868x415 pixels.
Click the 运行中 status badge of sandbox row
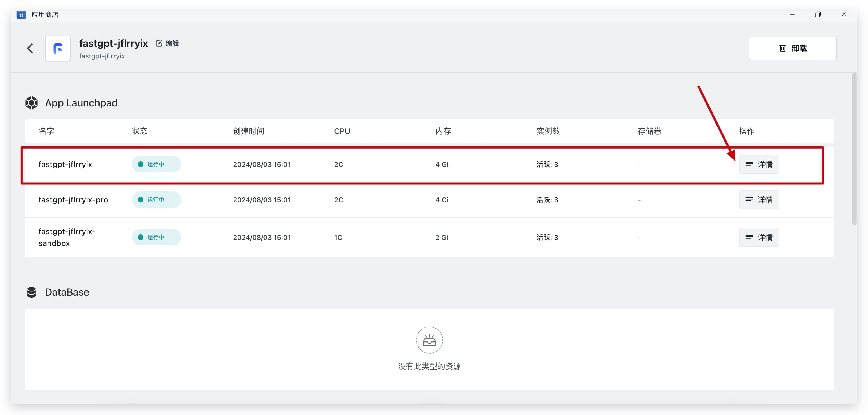[156, 237]
